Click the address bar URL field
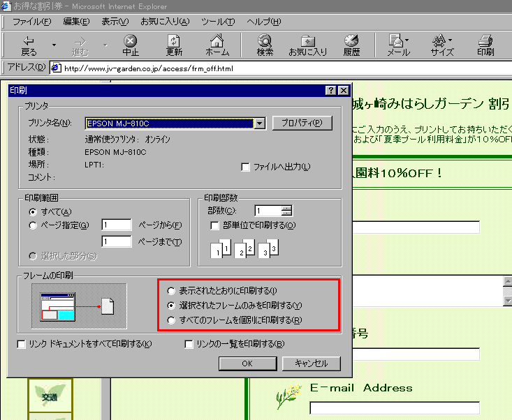This screenshot has height=420, width=512. coord(281,68)
